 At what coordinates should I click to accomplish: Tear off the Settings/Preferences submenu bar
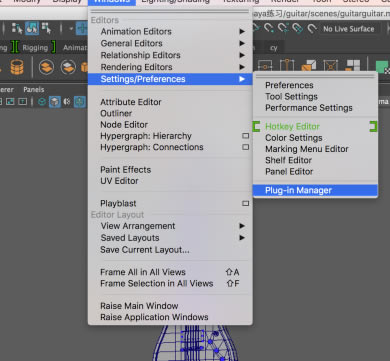click(315, 76)
